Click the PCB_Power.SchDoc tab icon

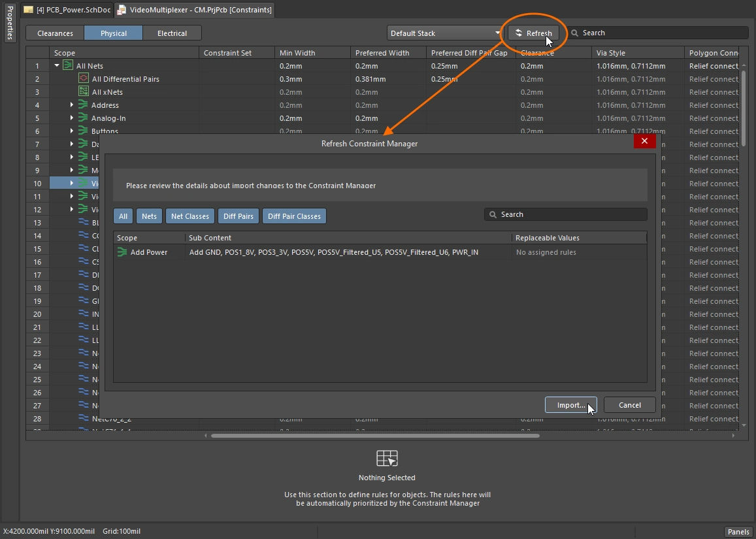[28, 10]
